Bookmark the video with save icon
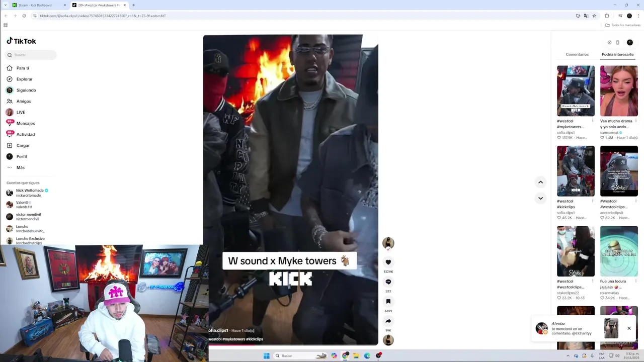This screenshot has height=362, width=644. click(388, 301)
